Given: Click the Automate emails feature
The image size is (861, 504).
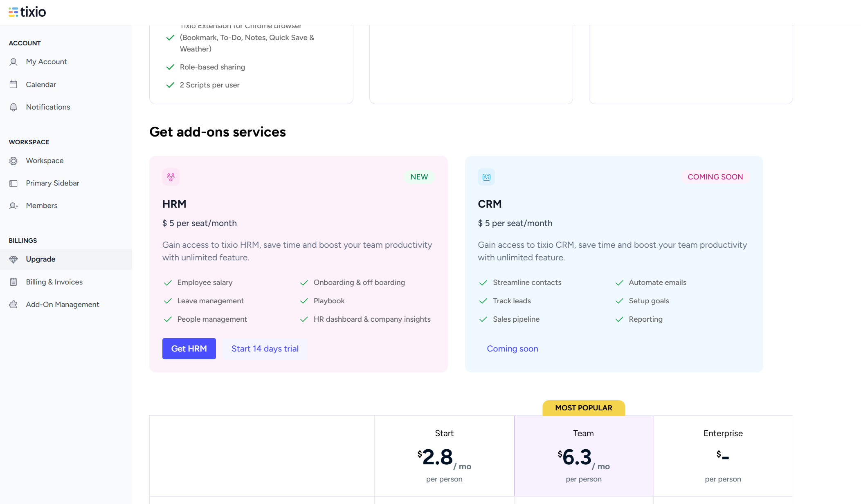Looking at the screenshot, I should coord(658,282).
